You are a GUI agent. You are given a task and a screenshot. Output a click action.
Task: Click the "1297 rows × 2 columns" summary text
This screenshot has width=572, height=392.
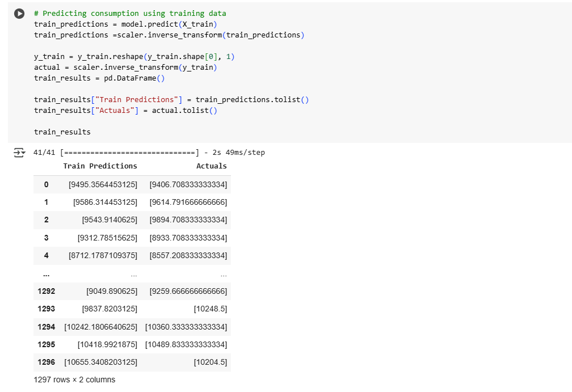coord(74,380)
